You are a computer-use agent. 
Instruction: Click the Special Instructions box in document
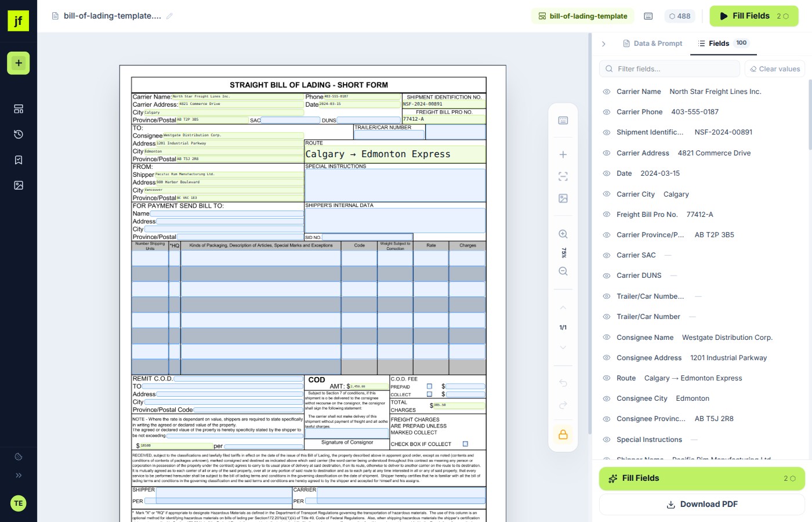(395, 185)
